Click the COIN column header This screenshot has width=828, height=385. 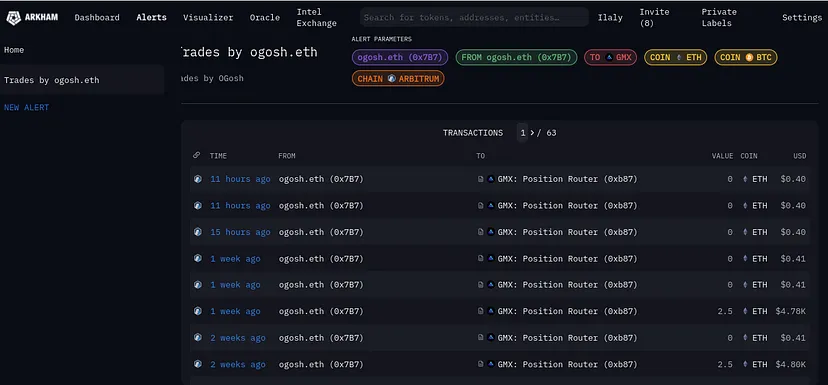click(x=749, y=156)
